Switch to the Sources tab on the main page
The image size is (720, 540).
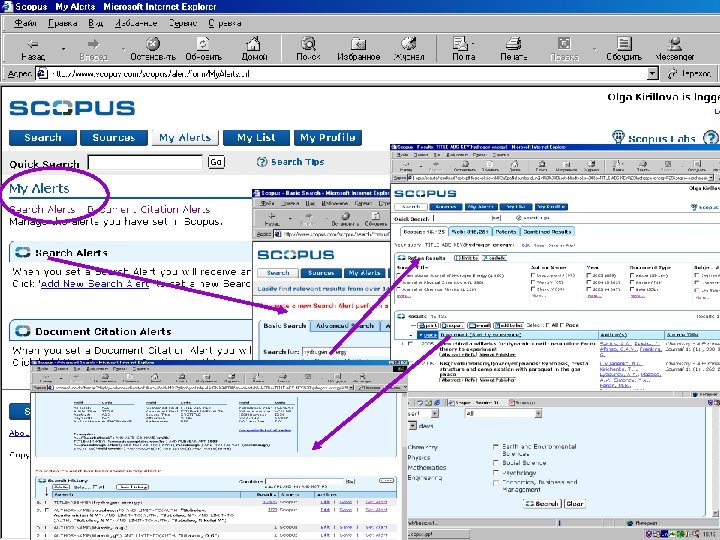point(114,137)
